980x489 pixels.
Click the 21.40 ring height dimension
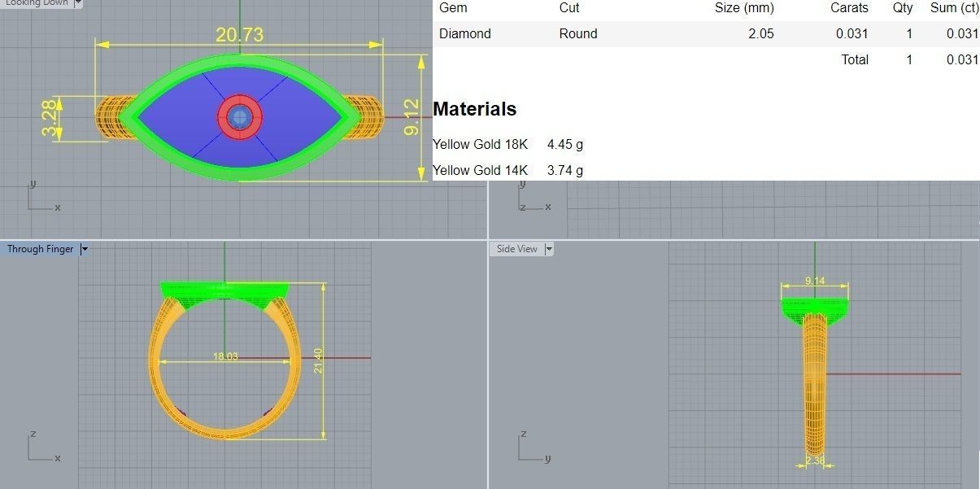click(x=318, y=361)
